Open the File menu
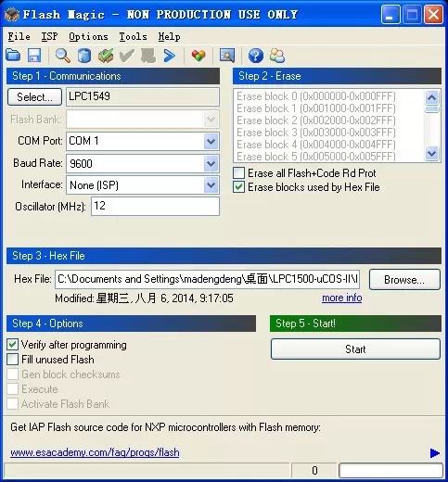The height and width of the screenshot is (482, 448). [19, 36]
